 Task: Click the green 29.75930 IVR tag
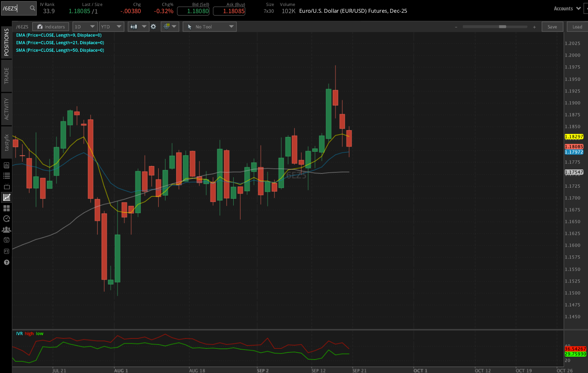tap(575, 354)
